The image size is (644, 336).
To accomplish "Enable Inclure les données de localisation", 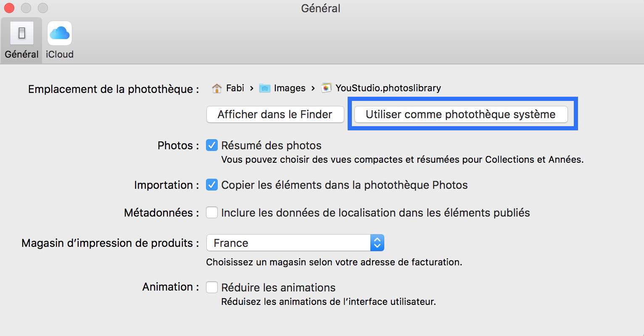I will [x=212, y=213].
